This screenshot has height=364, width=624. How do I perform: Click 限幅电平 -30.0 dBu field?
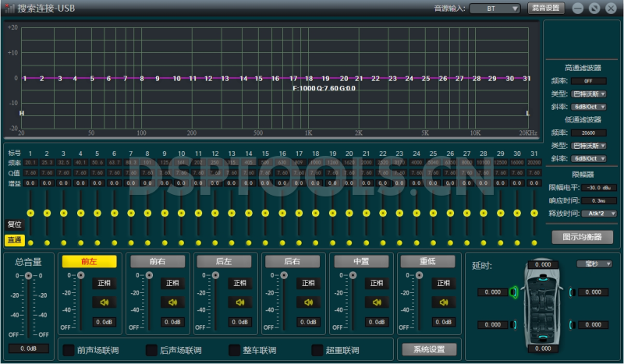tap(599, 187)
